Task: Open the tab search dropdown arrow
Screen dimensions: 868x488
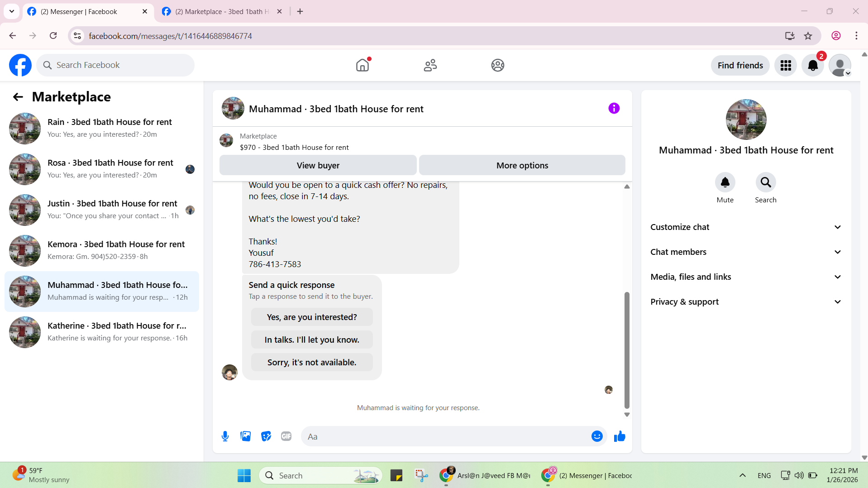Action: pyautogui.click(x=12, y=11)
